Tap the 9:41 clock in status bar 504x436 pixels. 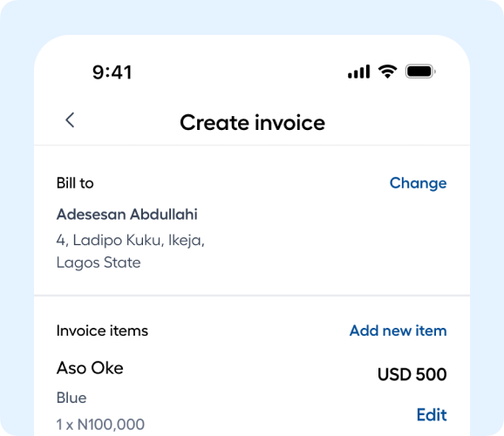point(112,72)
